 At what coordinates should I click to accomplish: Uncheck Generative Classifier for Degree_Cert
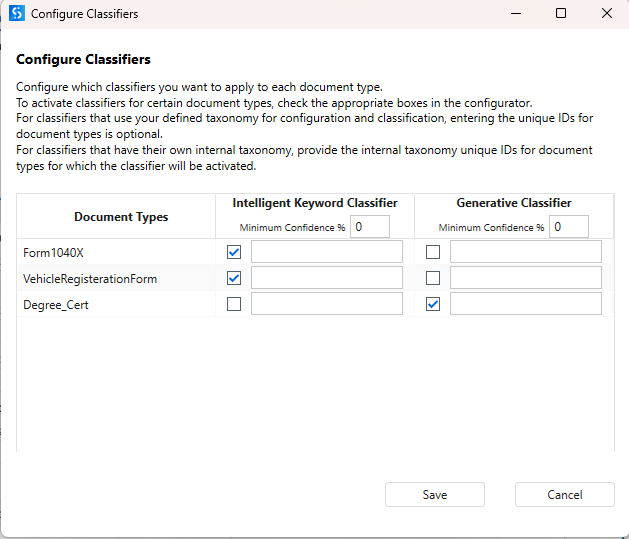tap(433, 304)
